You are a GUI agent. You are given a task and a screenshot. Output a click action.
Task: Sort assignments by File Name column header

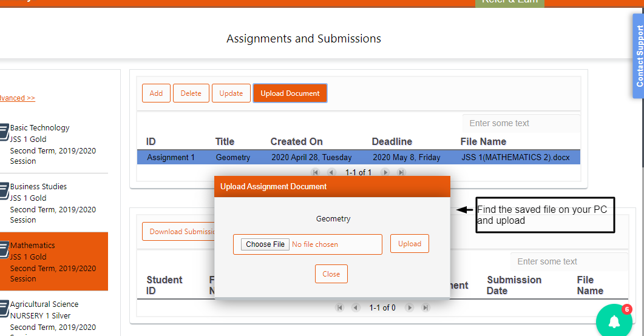tap(483, 141)
